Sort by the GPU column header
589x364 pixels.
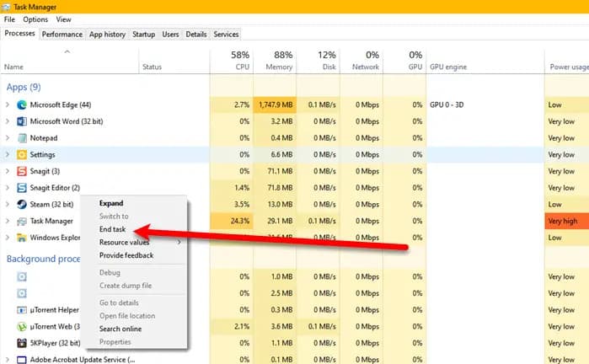[404, 61]
